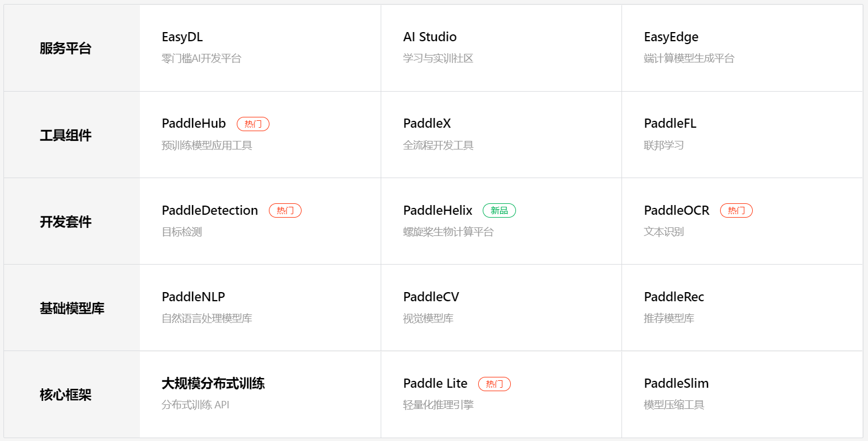Open the PaddleDetection kit
The width and height of the screenshot is (868, 441).
click(x=210, y=211)
